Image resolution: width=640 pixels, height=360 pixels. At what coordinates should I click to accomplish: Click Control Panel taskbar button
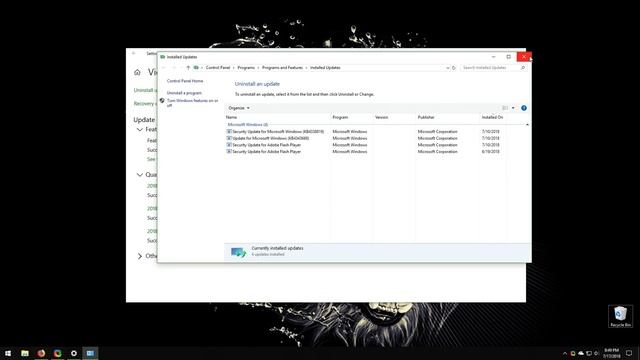[x=90, y=353]
